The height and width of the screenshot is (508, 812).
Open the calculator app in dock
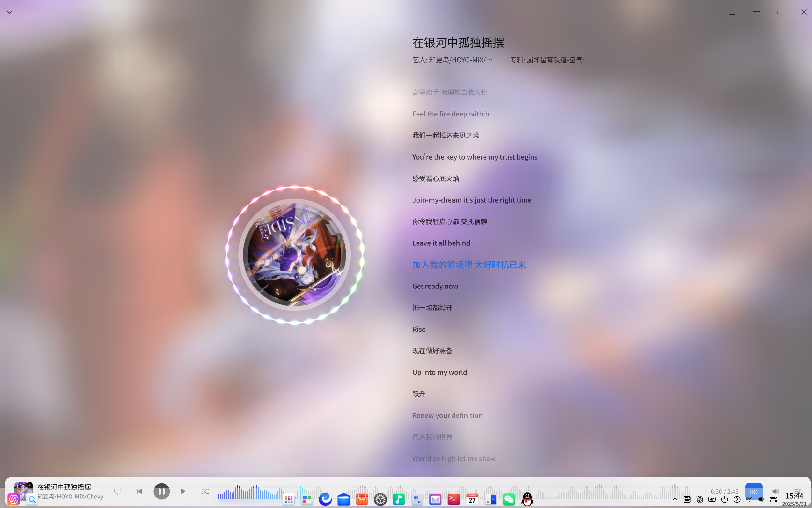tap(491, 500)
